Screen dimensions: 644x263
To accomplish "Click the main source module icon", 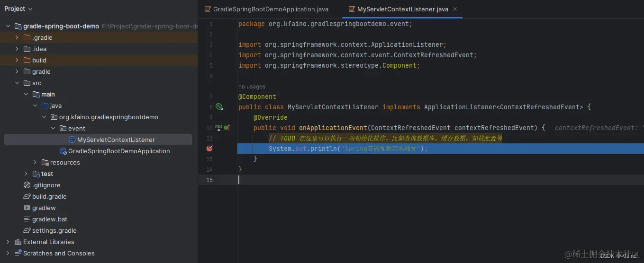I will click(36, 94).
